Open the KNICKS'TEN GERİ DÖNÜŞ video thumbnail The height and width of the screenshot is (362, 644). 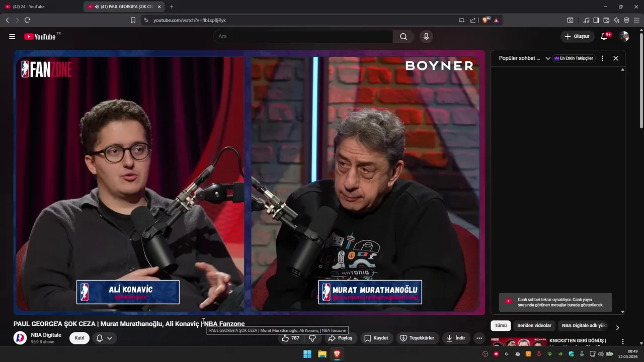coord(519,342)
